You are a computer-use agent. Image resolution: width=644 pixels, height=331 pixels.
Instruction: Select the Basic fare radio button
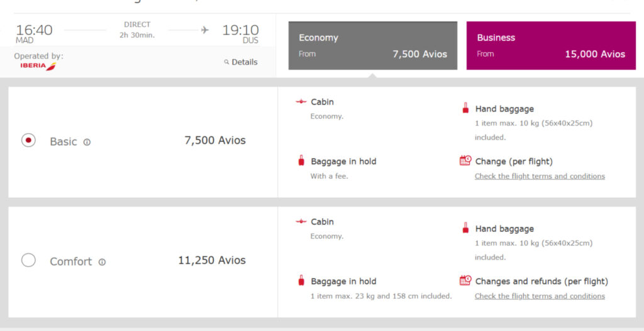(28, 141)
